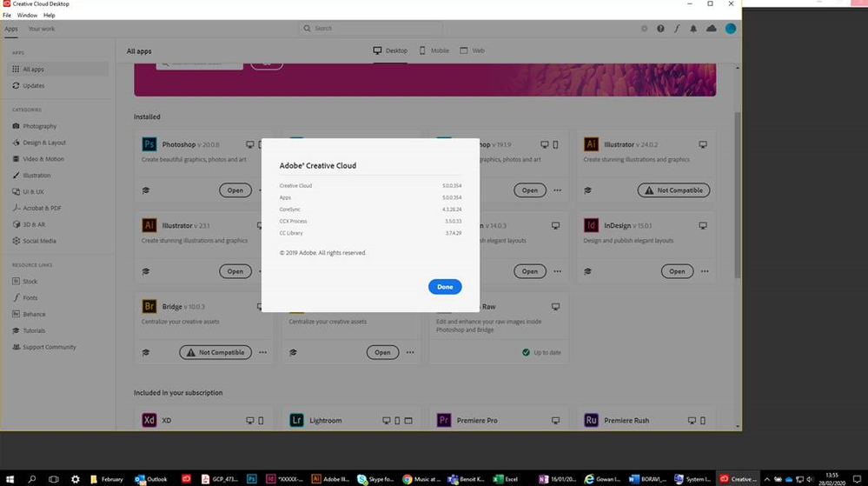Open Illustrator v23.1 with Open button
Screen dimensions: 868x486
[x=235, y=271]
